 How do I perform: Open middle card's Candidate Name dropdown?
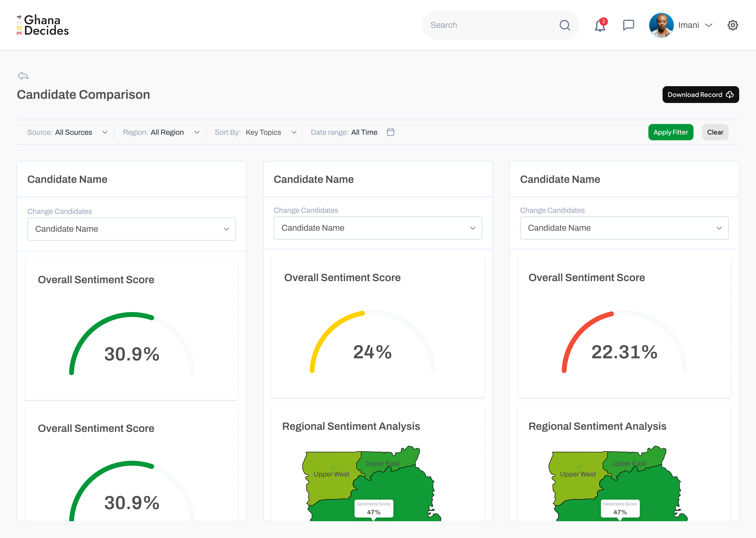click(378, 228)
